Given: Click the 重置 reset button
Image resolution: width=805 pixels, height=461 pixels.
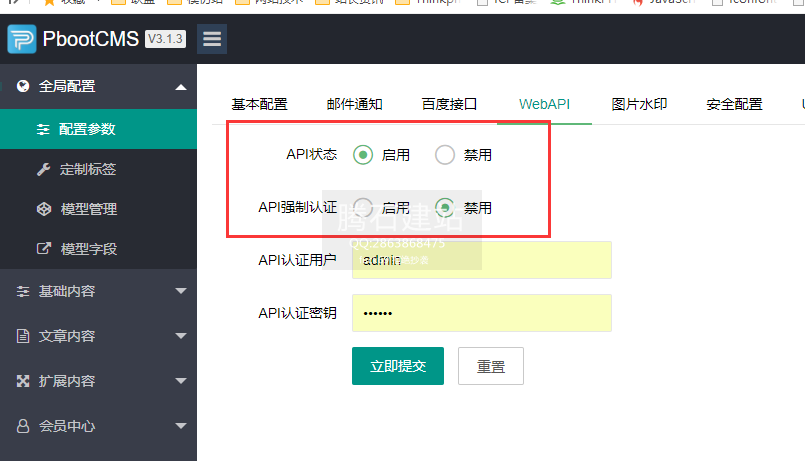Looking at the screenshot, I should point(490,366).
